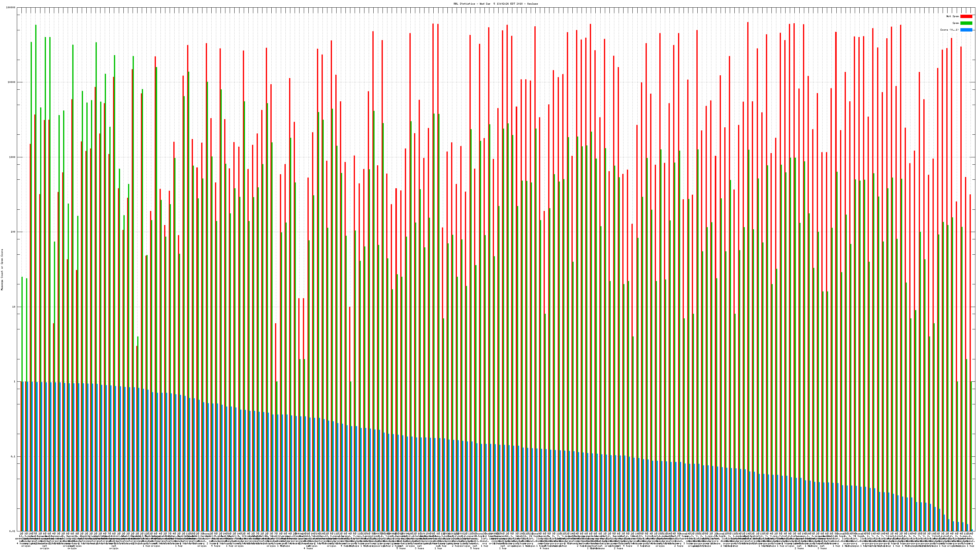The width and height of the screenshot is (980, 551).
Task: Click the blue Score (0..1) legend swatch
Action: click(966, 30)
